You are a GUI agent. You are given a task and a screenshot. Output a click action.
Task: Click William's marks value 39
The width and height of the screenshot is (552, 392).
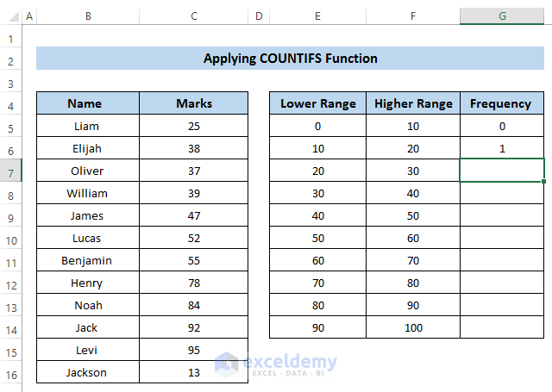193,193
